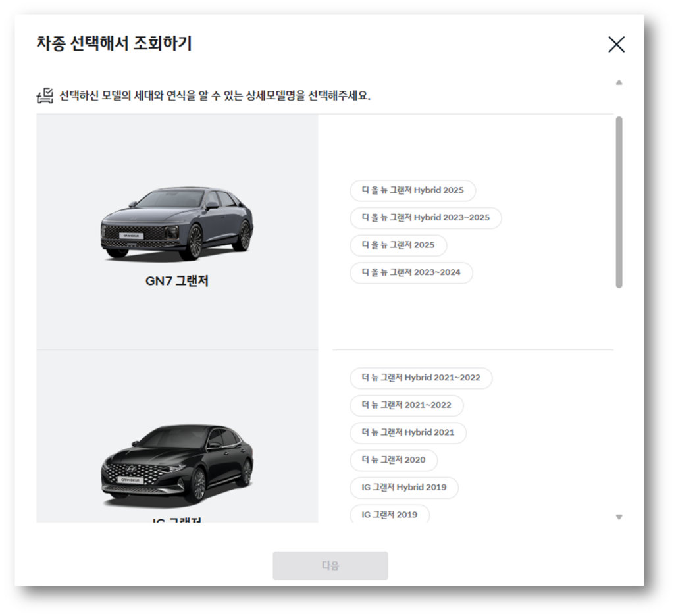674x616 pixels.
Task: Select 디 올 뉴 그랜저 2023~2024
Action: click(411, 273)
